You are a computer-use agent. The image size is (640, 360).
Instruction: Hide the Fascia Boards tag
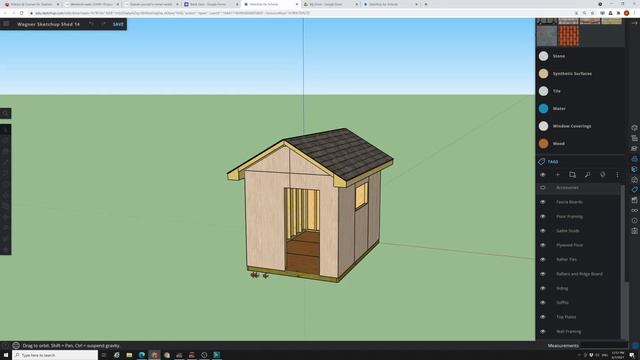point(543,202)
